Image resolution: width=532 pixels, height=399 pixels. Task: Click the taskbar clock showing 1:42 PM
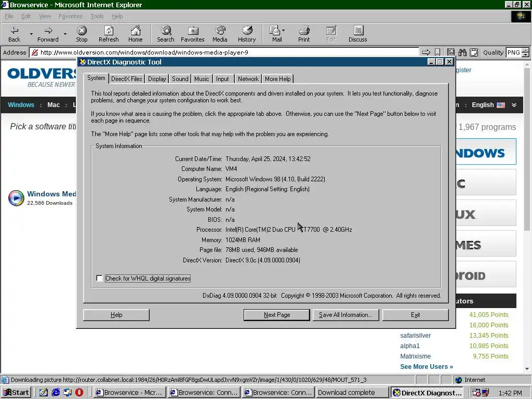tap(510, 393)
